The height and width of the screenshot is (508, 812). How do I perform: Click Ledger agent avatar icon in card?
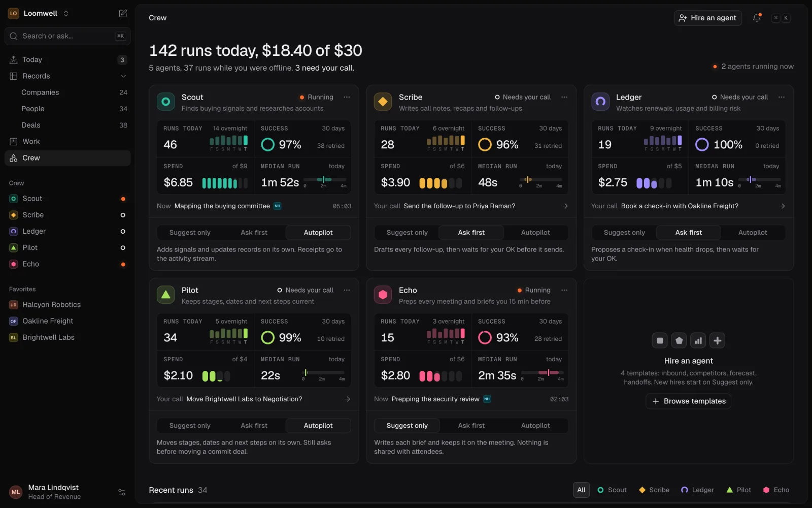(x=600, y=102)
